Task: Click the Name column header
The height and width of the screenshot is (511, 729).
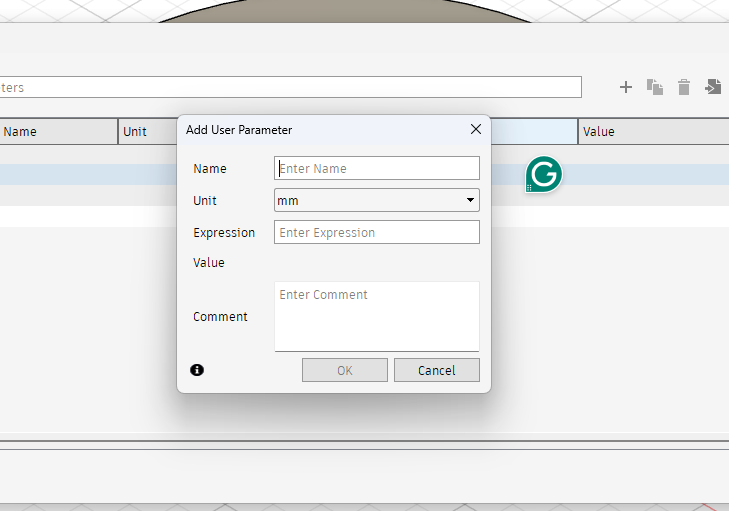Action: [x=58, y=131]
